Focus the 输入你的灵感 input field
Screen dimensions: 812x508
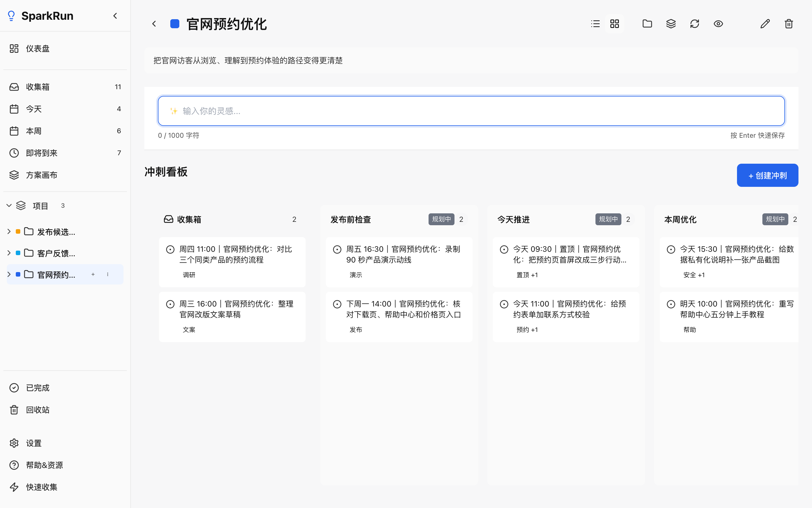tap(471, 111)
